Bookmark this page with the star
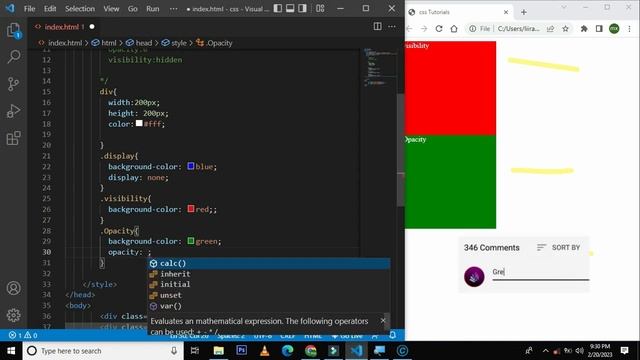 [x=565, y=29]
